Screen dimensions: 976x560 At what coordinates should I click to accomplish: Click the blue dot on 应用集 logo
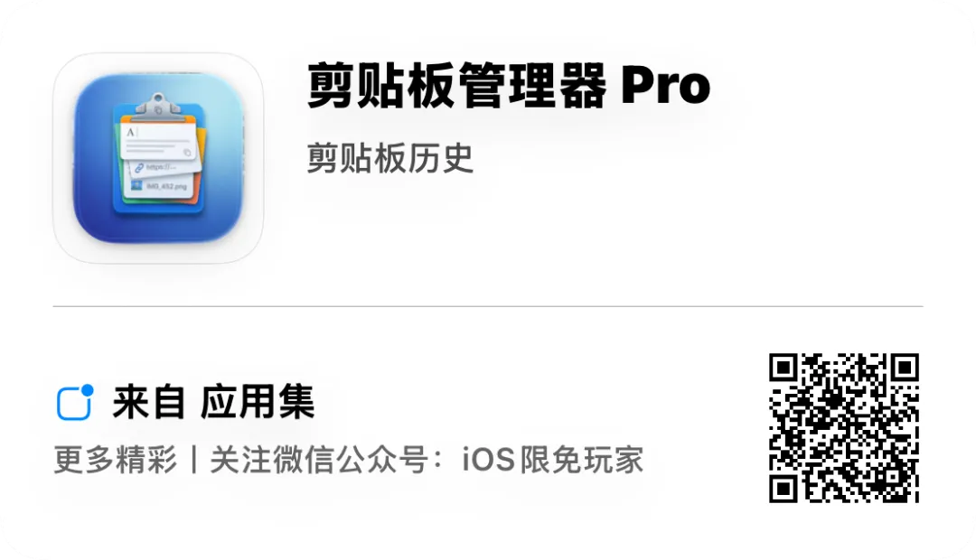(87, 390)
